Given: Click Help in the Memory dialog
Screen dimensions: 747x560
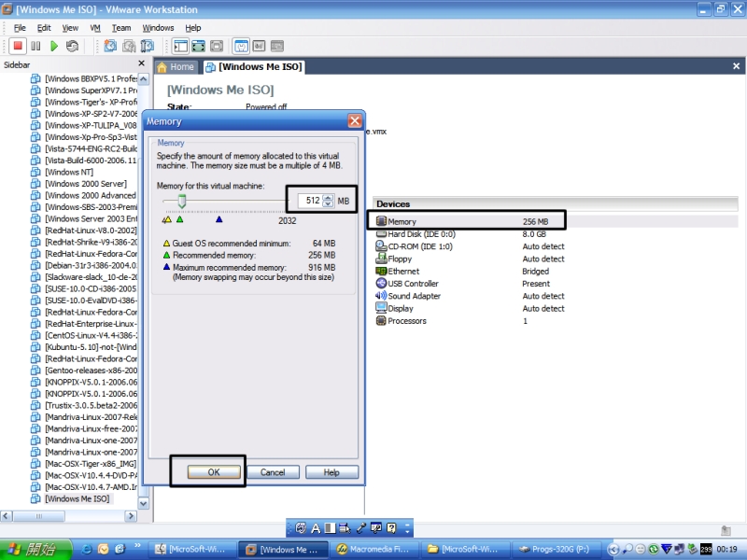Looking at the screenshot, I should pos(331,472).
